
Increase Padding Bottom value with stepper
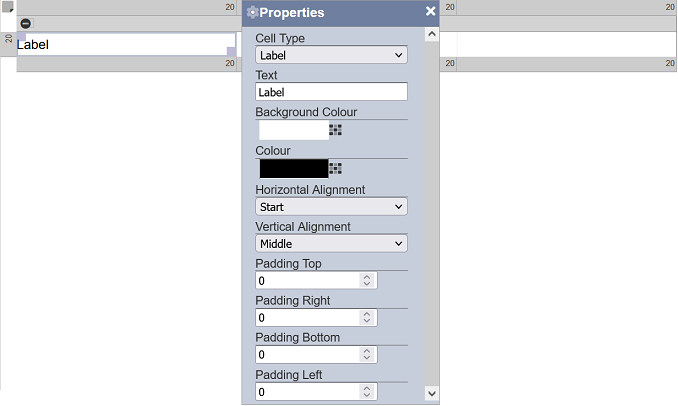click(x=367, y=351)
